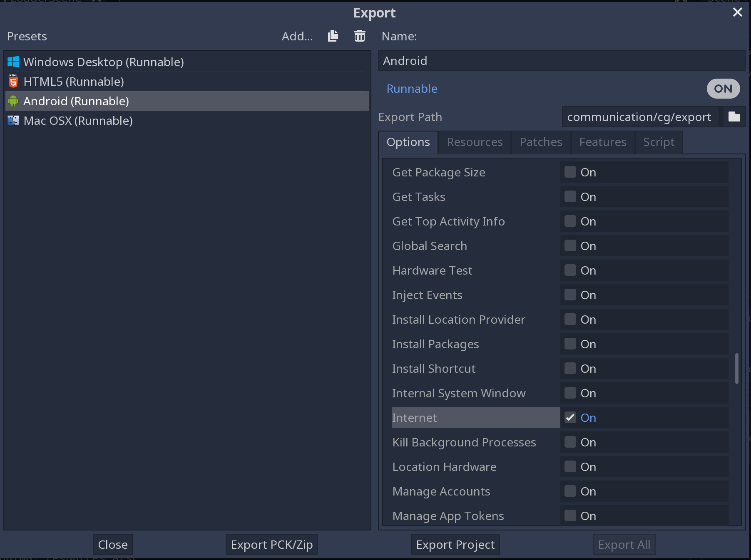Image resolution: width=751 pixels, height=560 pixels.
Task: Enable Install Packages permission
Action: pos(570,344)
